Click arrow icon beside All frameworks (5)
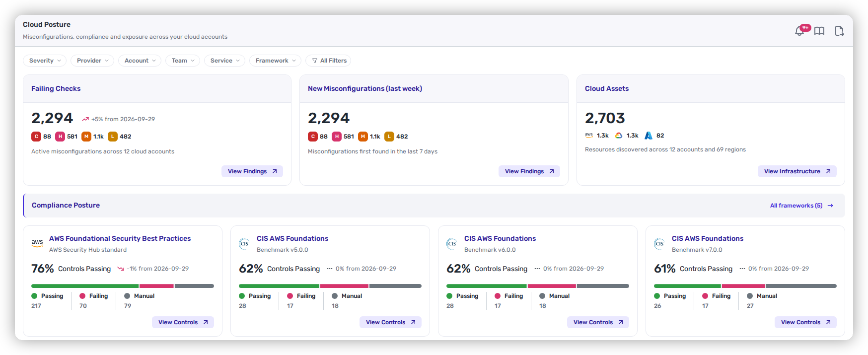The height and width of the screenshot is (355, 868). [830, 206]
